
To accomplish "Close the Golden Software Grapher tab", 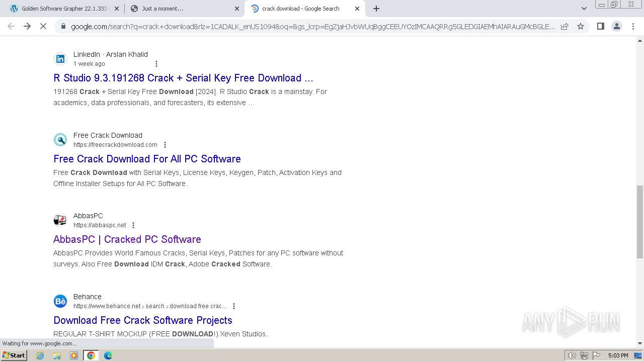I will click(117, 9).
